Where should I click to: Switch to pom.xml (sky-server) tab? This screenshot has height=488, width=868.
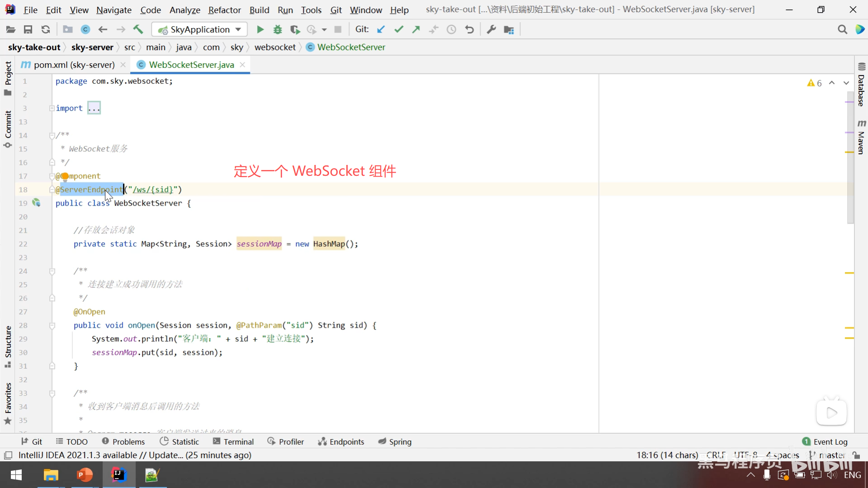coord(74,65)
